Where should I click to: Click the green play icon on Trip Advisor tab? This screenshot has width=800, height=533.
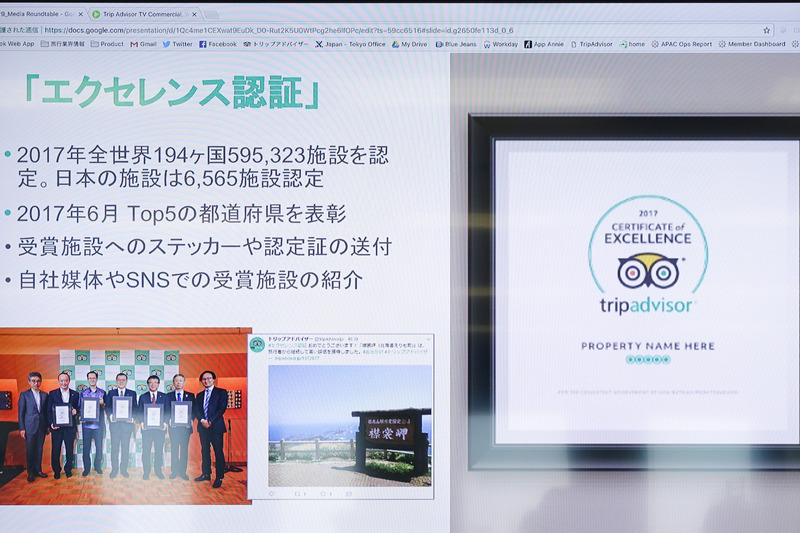[96, 14]
